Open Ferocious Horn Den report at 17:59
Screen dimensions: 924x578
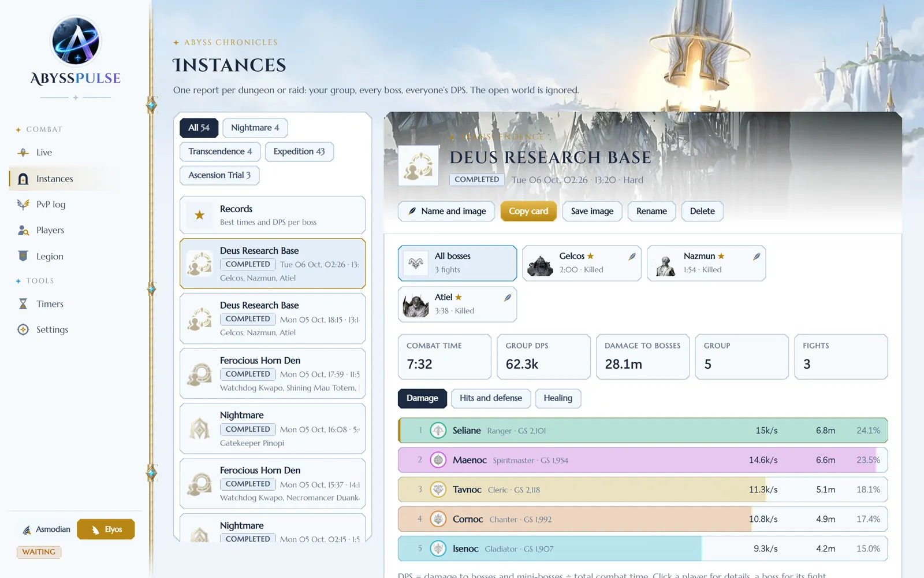273,373
